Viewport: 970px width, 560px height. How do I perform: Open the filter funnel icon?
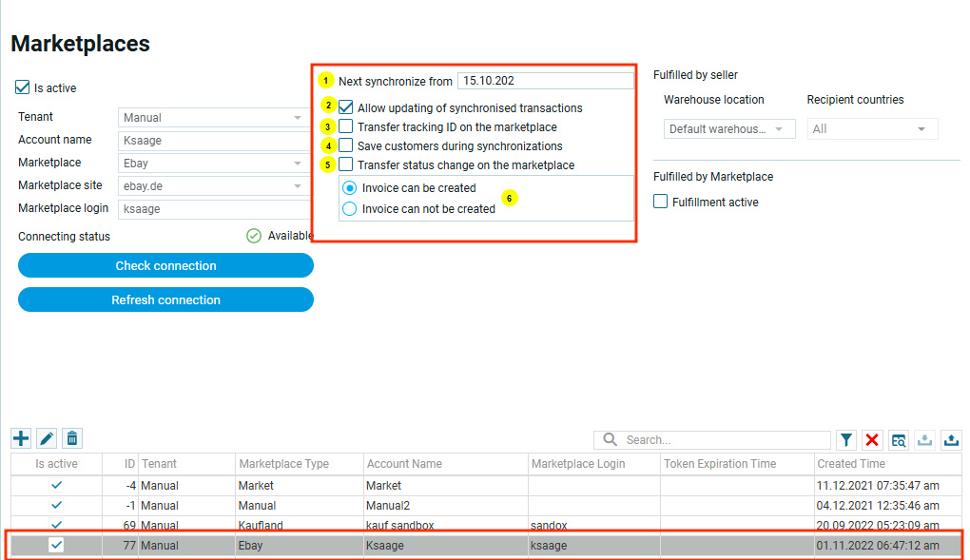[x=846, y=439]
